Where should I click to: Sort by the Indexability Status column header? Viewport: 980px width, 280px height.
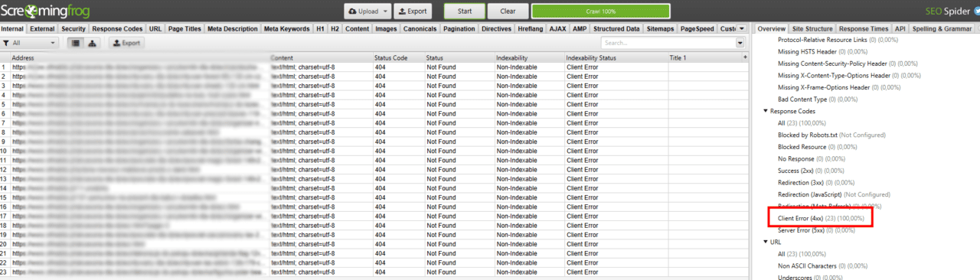[x=616, y=57]
